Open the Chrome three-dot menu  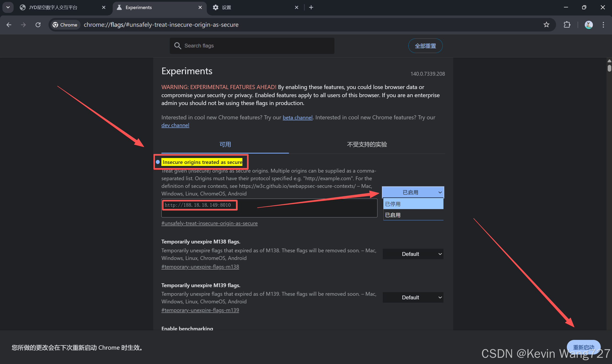pos(603,25)
